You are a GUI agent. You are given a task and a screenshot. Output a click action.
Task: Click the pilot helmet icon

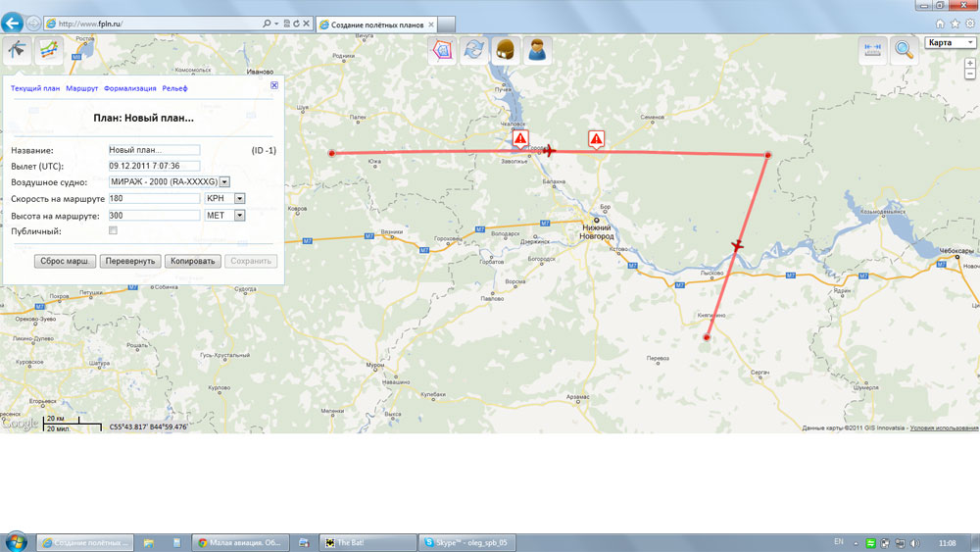click(x=506, y=50)
